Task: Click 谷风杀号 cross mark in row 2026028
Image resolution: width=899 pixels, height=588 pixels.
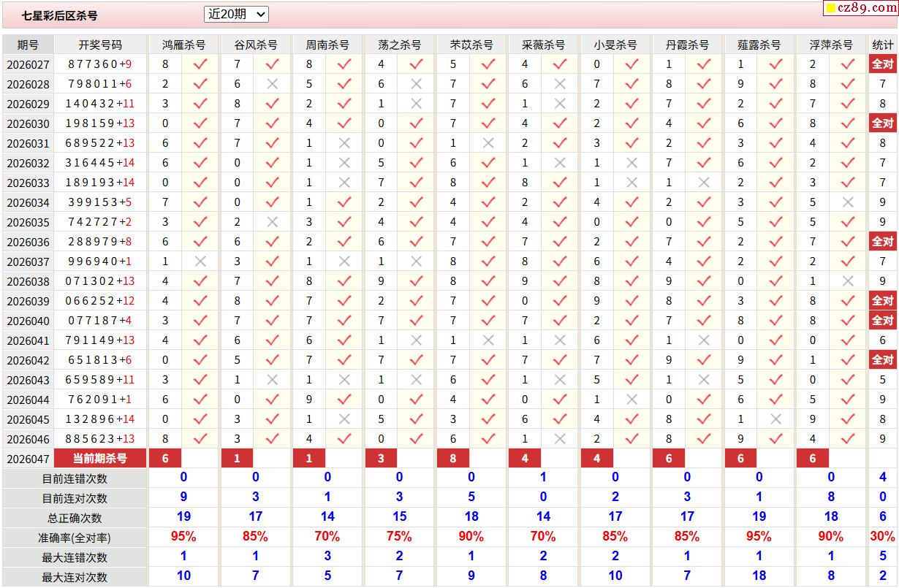Action: click(273, 84)
